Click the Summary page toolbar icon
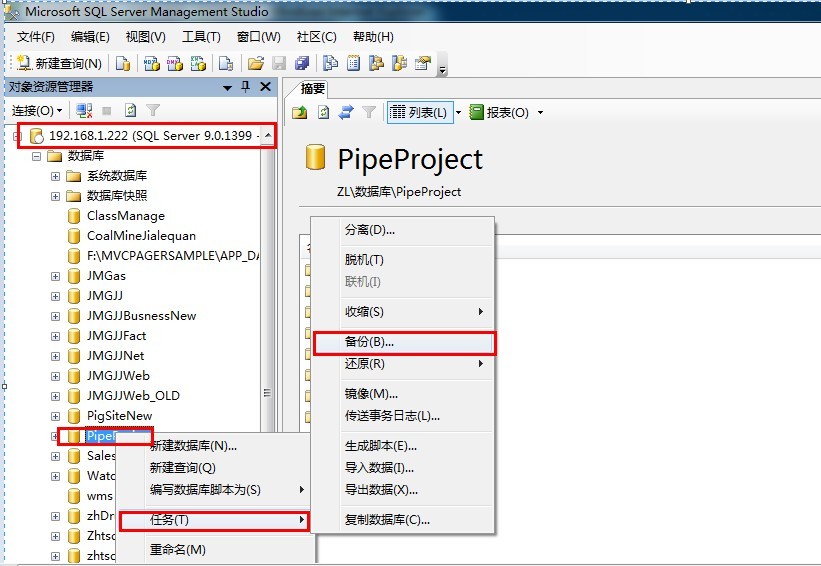821x566 pixels. (353, 63)
